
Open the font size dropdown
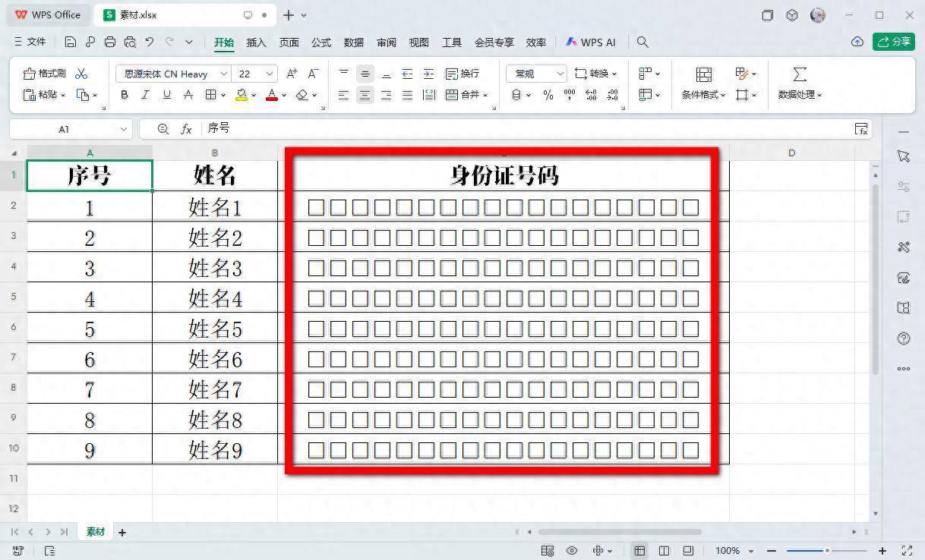point(270,74)
